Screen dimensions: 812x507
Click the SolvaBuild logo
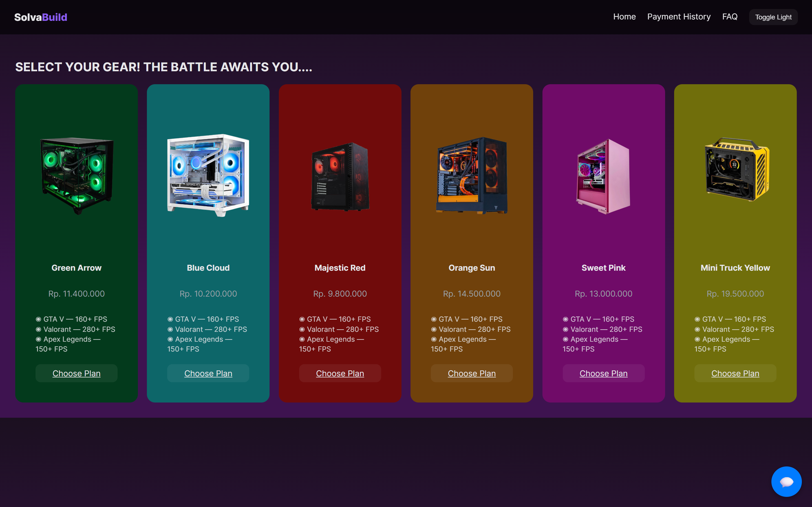click(41, 17)
